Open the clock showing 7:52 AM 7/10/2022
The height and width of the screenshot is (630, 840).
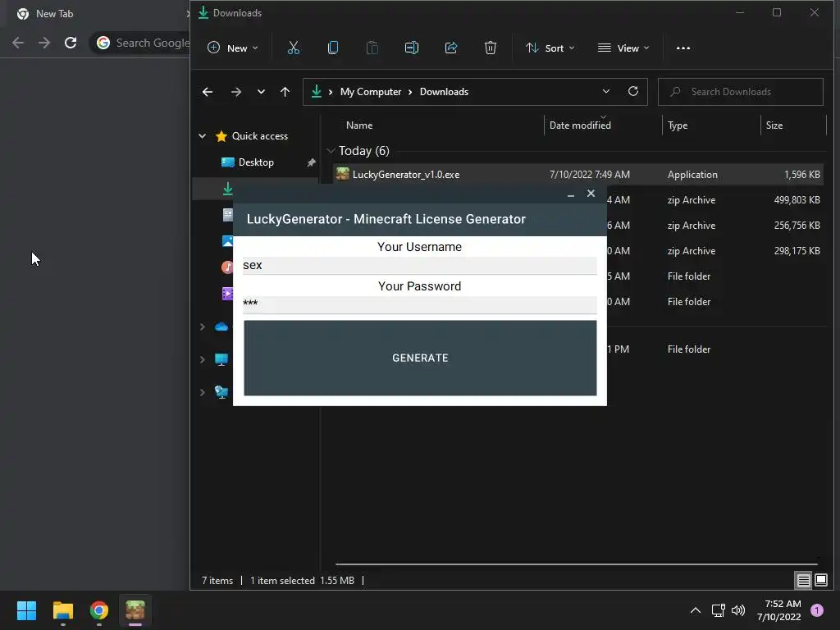pyautogui.click(x=779, y=610)
